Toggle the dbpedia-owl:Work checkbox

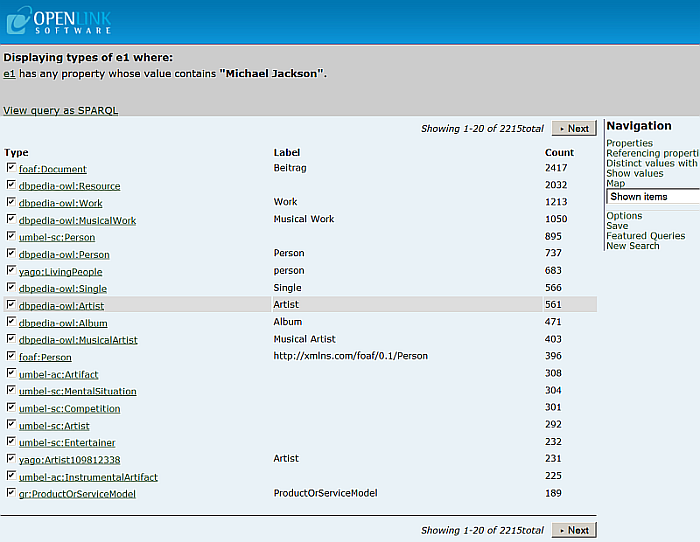click(x=11, y=202)
